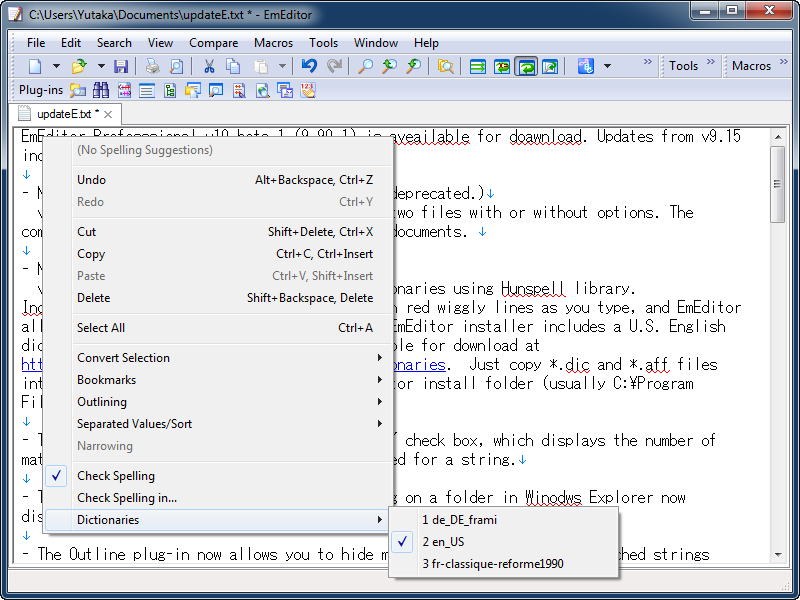This screenshot has width=800, height=600.
Task: Click the scrollbar down arrow
Action: [x=778, y=555]
